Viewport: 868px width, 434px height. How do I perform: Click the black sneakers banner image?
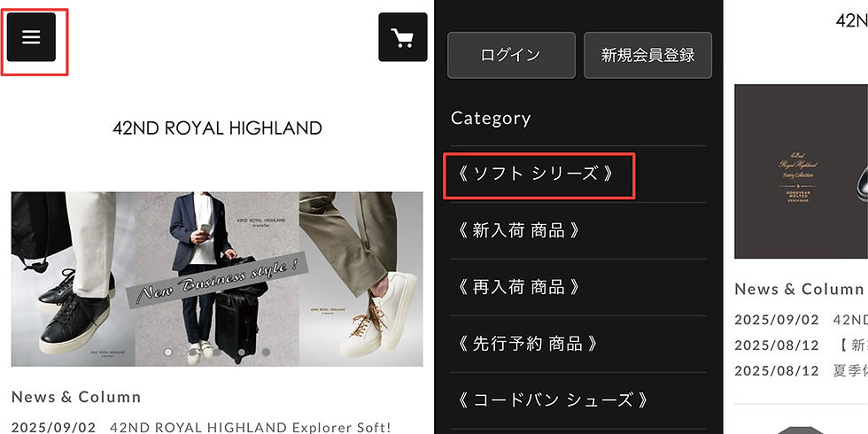pyautogui.click(x=73, y=279)
